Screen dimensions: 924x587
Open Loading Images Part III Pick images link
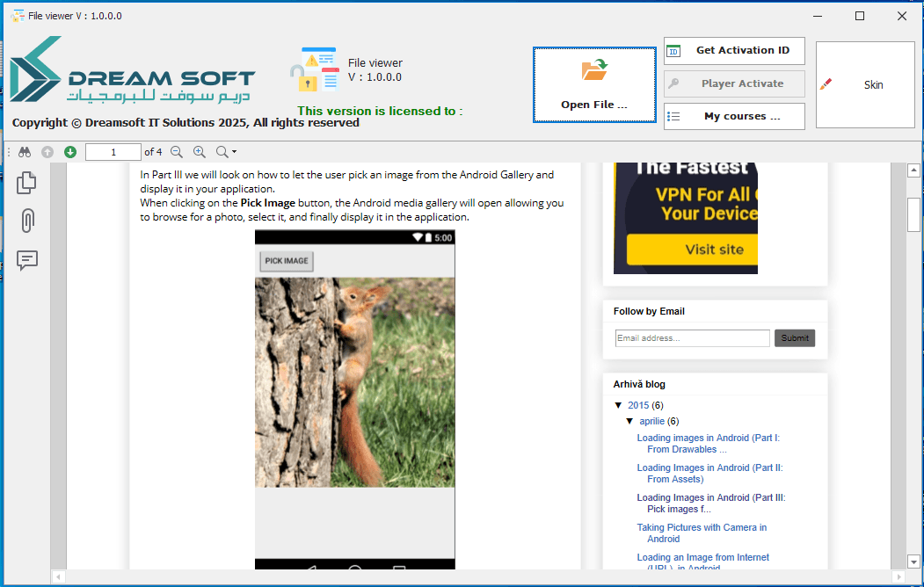click(x=710, y=504)
